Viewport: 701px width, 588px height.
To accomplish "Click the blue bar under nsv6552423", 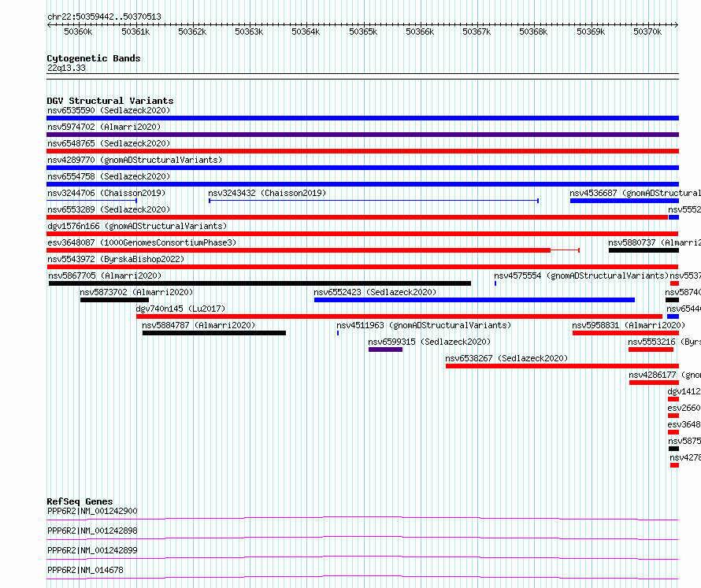I will pyautogui.click(x=474, y=300).
